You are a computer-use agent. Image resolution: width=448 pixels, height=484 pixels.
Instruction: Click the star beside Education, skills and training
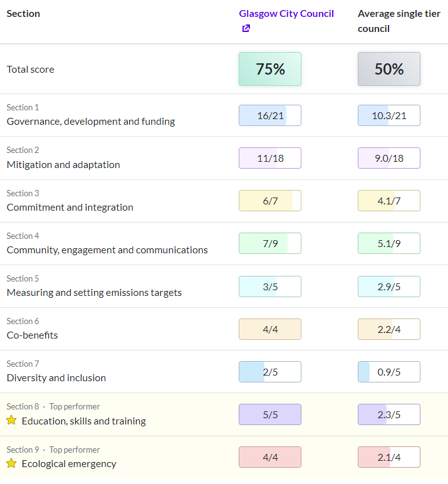[11, 420]
